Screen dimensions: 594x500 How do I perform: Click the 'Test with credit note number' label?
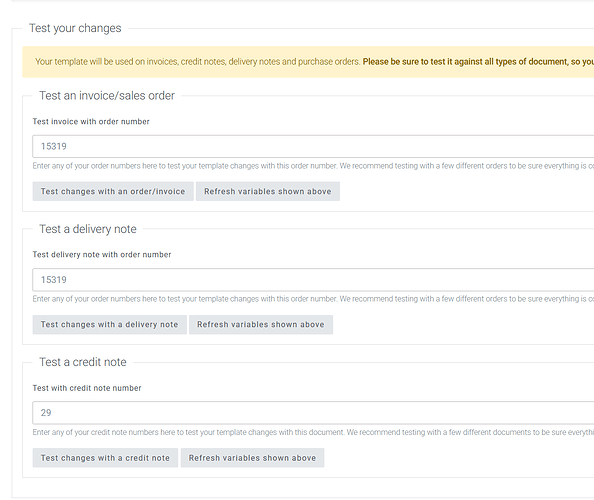87,388
